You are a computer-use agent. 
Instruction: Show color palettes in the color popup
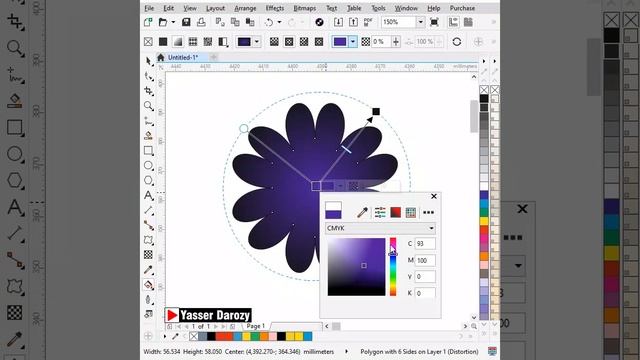pos(411,212)
